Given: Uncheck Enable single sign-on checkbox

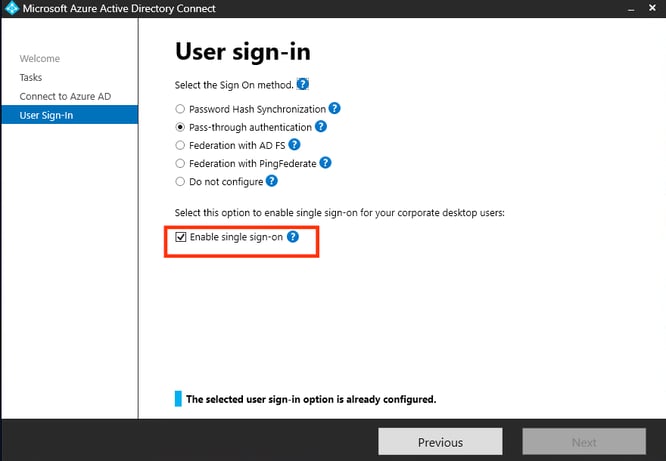Looking at the screenshot, I should tap(181, 237).
